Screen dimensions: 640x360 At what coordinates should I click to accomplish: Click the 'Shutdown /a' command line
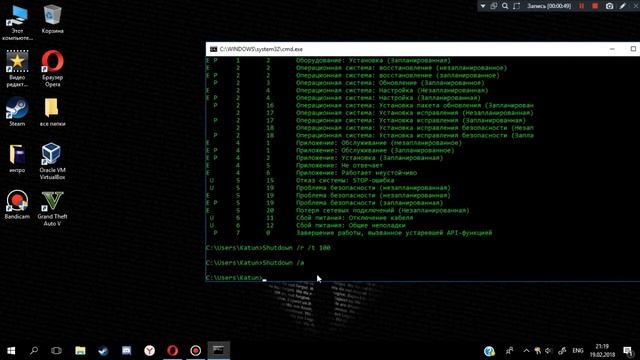255,263
